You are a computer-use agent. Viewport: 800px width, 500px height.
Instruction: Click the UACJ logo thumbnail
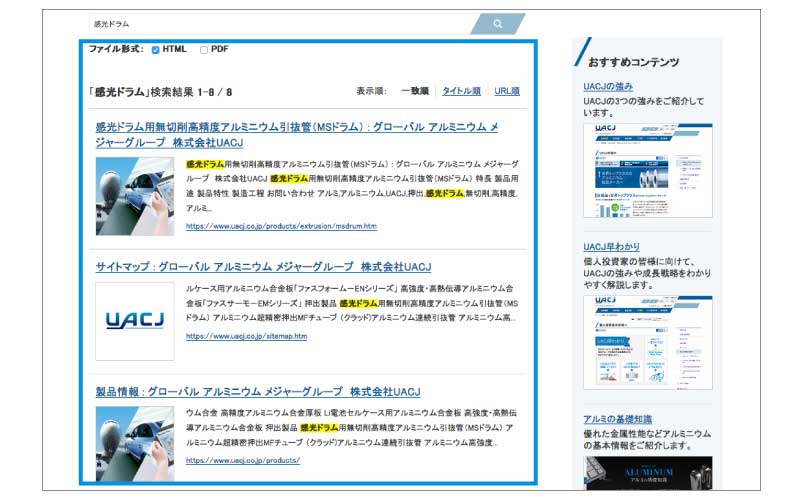click(x=135, y=321)
